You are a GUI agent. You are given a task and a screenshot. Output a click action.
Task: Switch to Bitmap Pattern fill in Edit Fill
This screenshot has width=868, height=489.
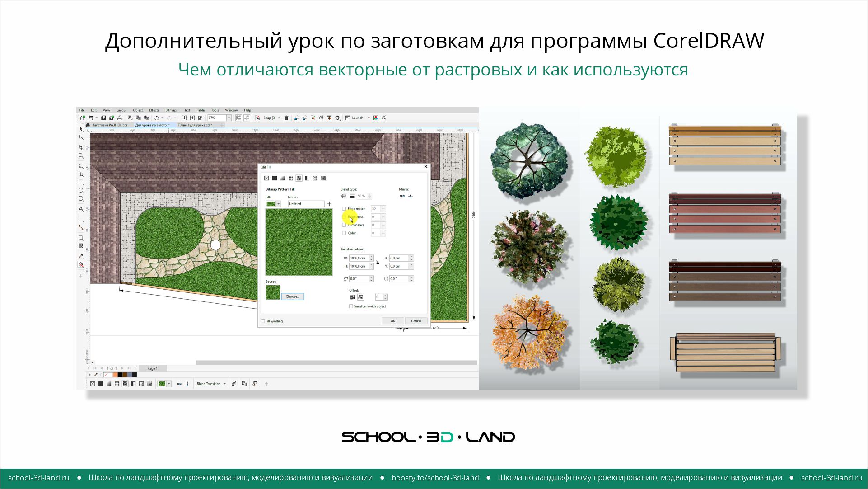pyautogui.click(x=299, y=178)
